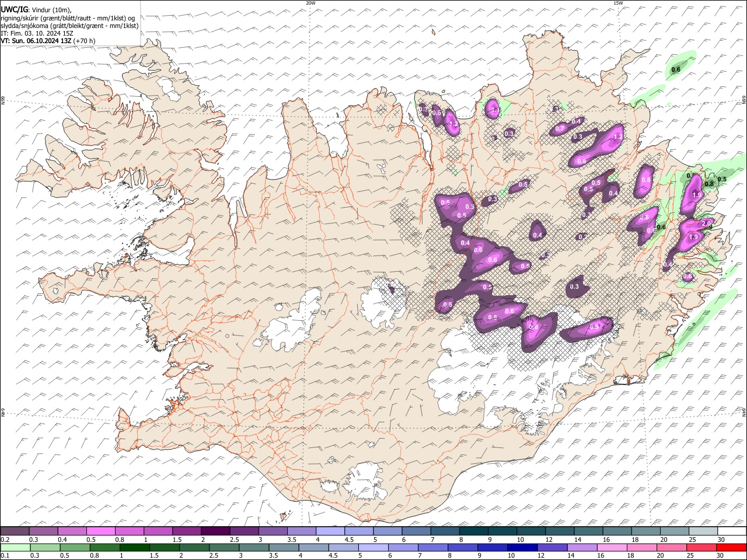Image resolution: width=747 pixels, height=560 pixels.
Task: Pick the white swatch above 30 in snow legend
Action: 731,531
